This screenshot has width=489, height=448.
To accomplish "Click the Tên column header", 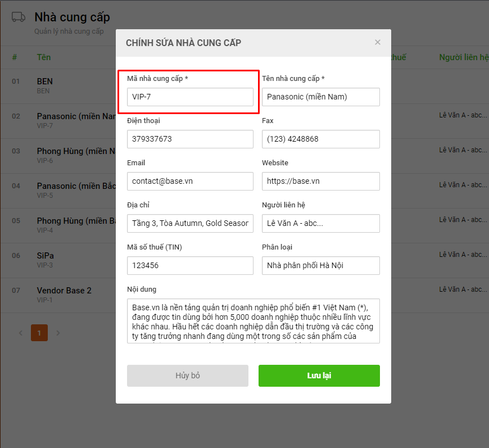I will (x=44, y=57).
